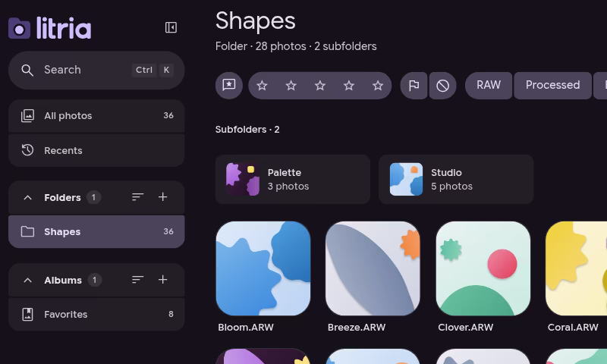
Task: Add a new album
Action: 162,280
